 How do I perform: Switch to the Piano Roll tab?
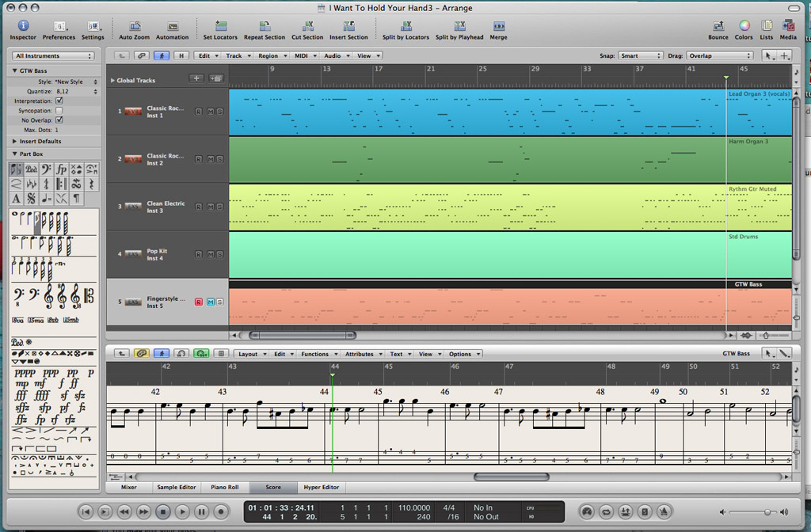pyautogui.click(x=224, y=487)
